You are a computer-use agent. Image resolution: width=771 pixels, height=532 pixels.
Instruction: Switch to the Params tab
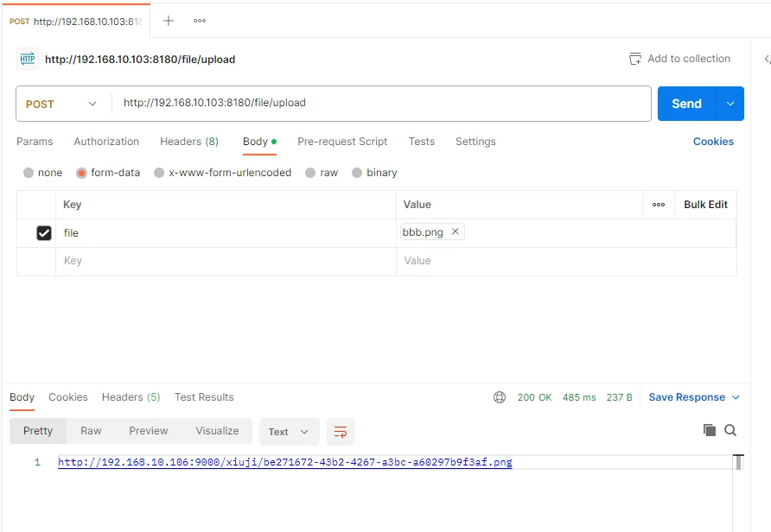35,142
